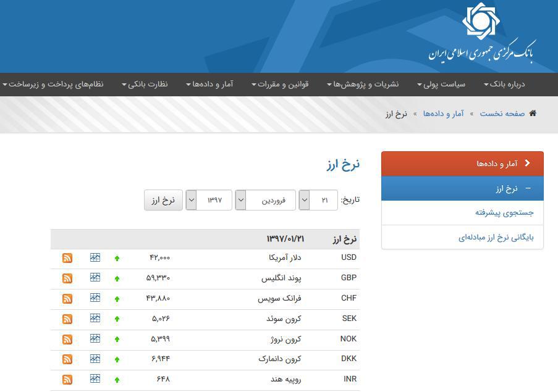Open the جستجوی پیشرفته sidebar link
The height and width of the screenshot is (392, 558).
pos(504,212)
